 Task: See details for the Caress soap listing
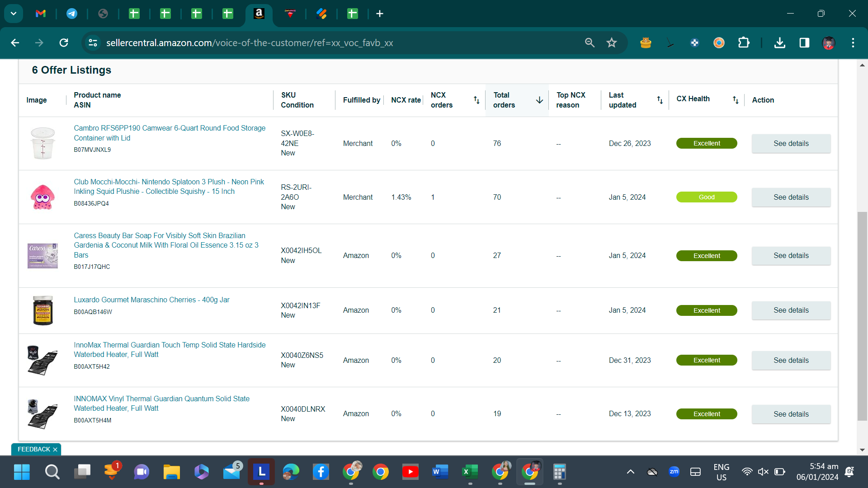coord(791,255)
